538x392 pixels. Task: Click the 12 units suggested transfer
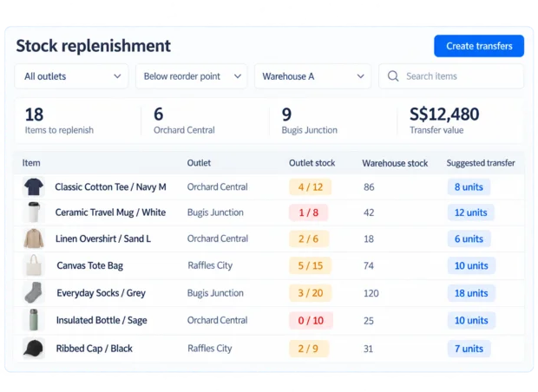click(470, 212)
